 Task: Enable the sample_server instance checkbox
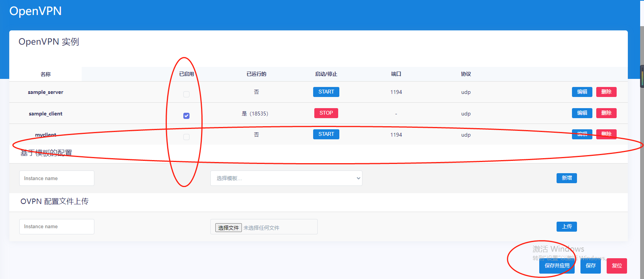point(186,94)
